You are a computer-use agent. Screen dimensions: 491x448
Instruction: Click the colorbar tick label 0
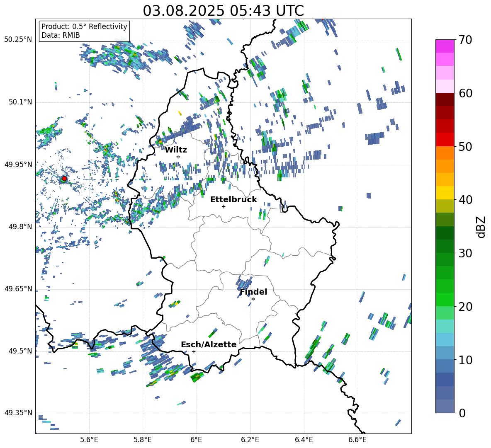tap(462, 413)
